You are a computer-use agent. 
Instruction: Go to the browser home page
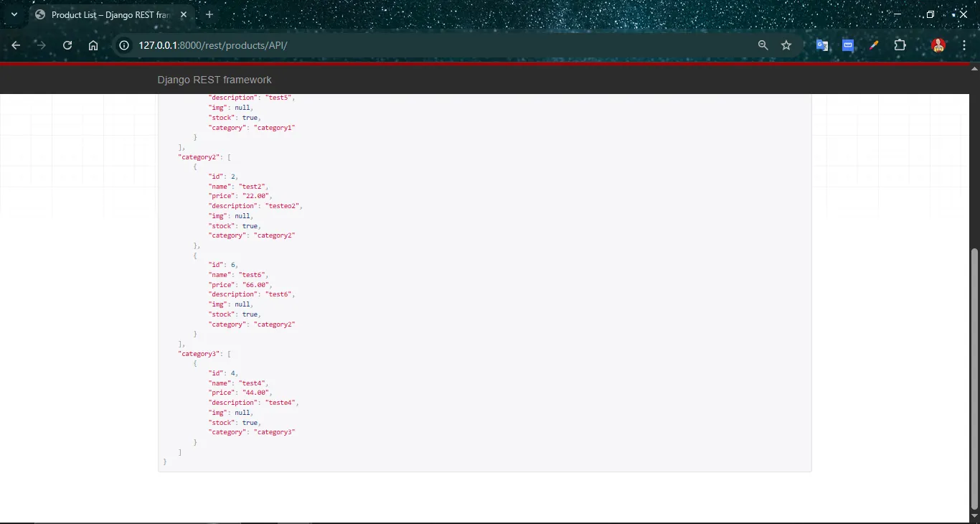tap(93, 45)
